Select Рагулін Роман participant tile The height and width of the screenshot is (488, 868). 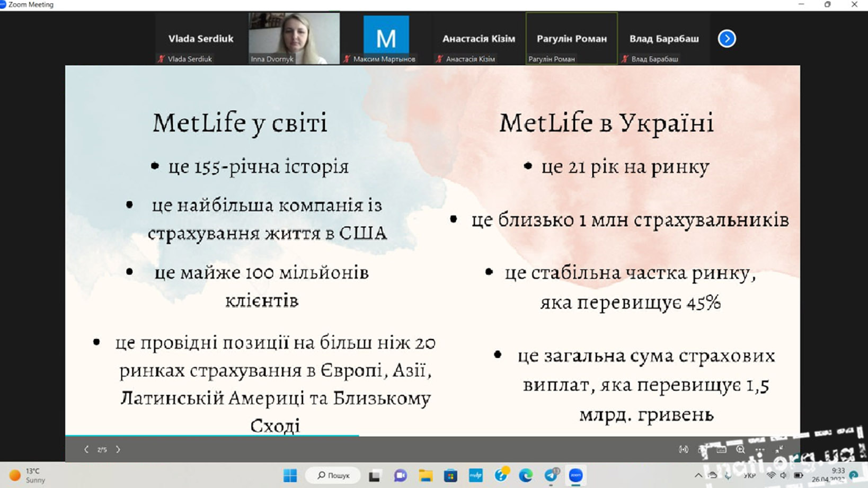(x=571, y=38)
